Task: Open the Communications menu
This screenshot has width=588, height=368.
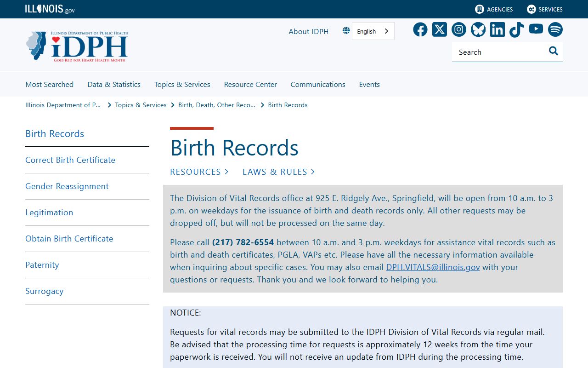Action: (x=318, y=84)
